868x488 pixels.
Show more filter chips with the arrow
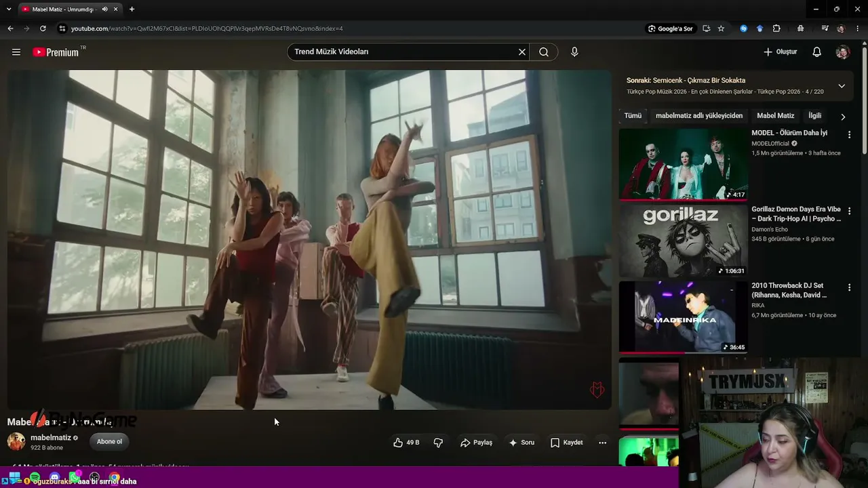coord(843,117)
